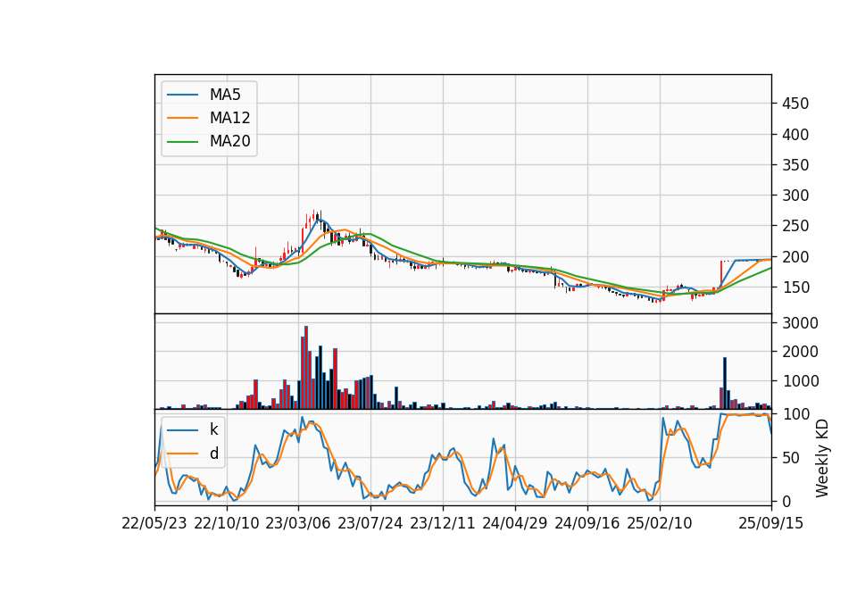This screenshot has width=857, height=616.
Task: Click the 25/02/10 date label
Action: (659, 523)
